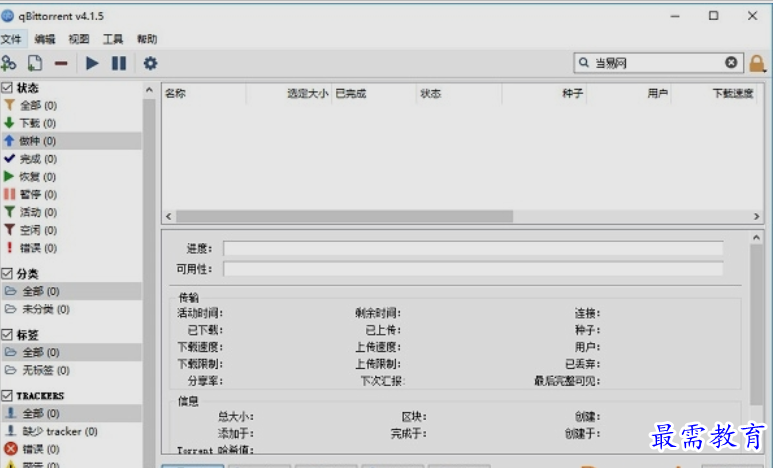Select 全部 (0) under 标签
Image resolution: width=773 pixels, height=468 pixels.
pos(71,352)
